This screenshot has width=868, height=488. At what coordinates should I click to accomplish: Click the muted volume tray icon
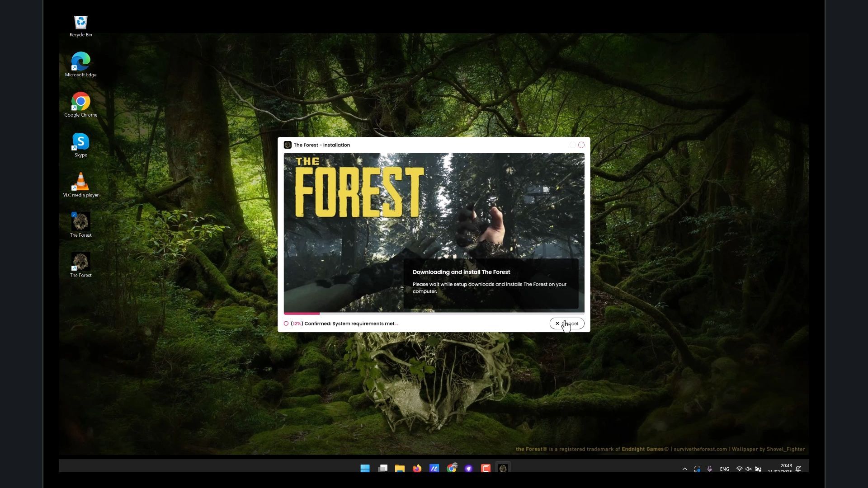click(x=749, y=469)
